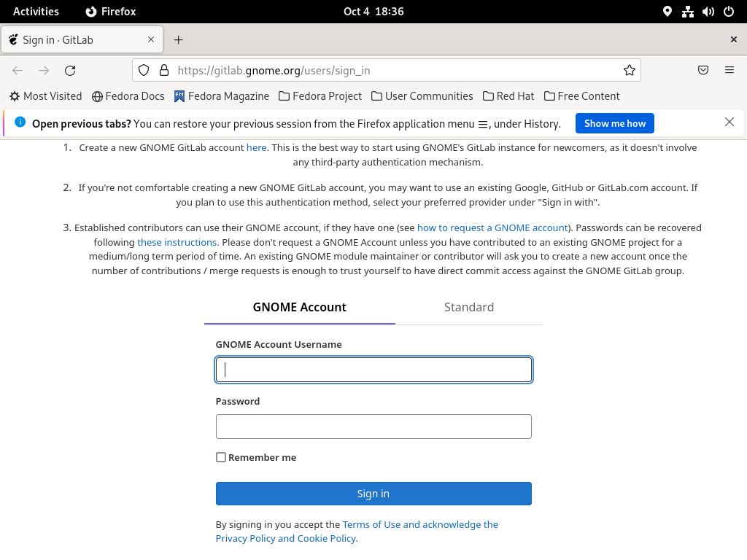Open the Oct 4 18:36 clock menu
The height and width of the screenshot is (560, 747).
(373, 12)
